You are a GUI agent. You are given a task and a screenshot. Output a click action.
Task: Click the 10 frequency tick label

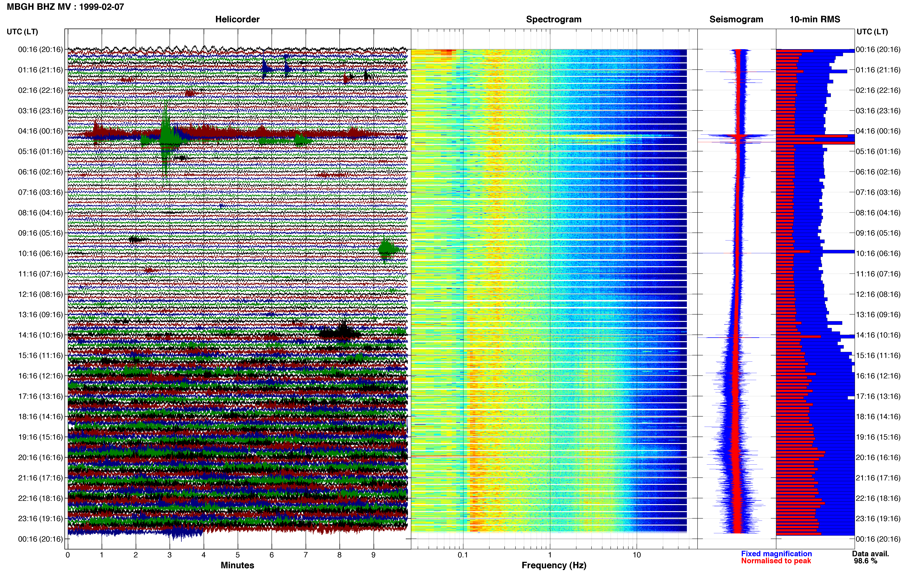pos(636,555)
